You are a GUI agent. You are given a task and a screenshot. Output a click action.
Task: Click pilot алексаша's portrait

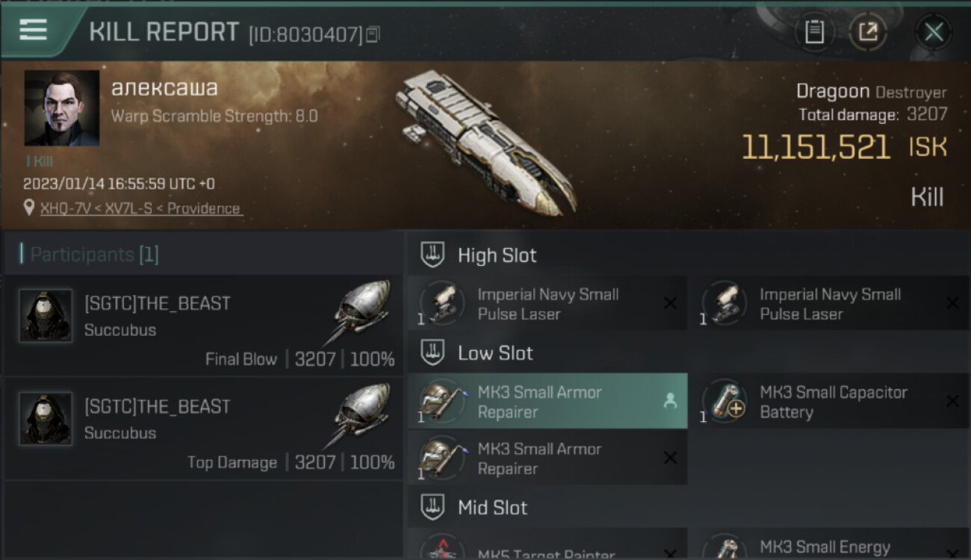point(62,108)
